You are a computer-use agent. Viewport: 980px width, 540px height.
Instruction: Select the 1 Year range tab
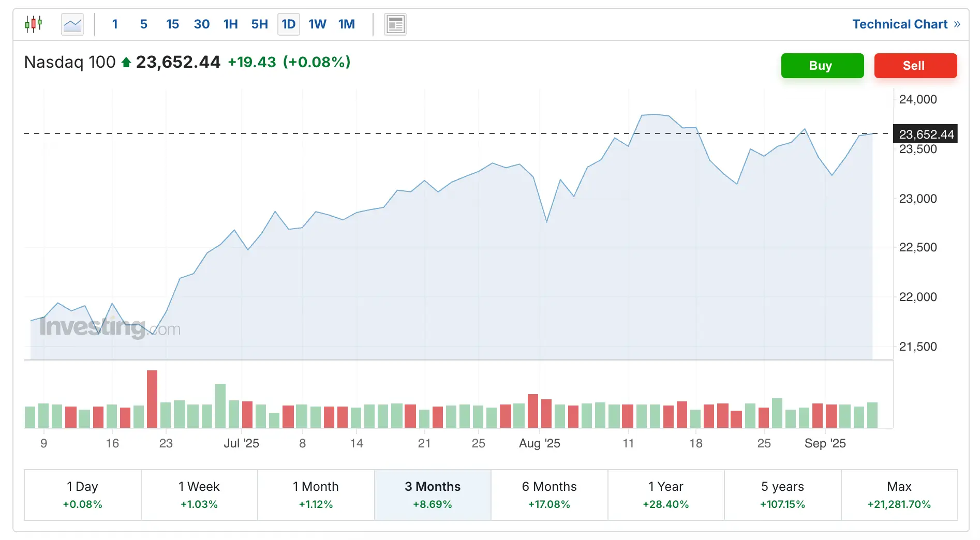coord(666,495)
